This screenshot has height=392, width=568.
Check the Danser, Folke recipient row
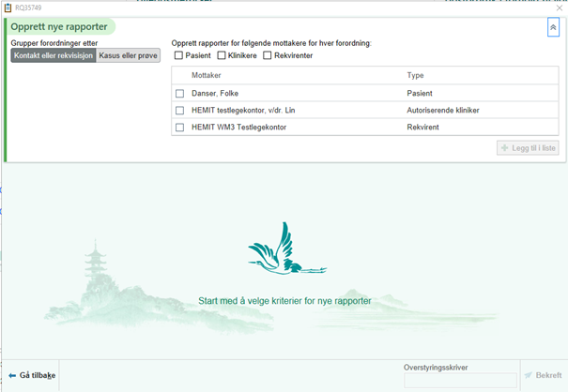pos(179,94)
